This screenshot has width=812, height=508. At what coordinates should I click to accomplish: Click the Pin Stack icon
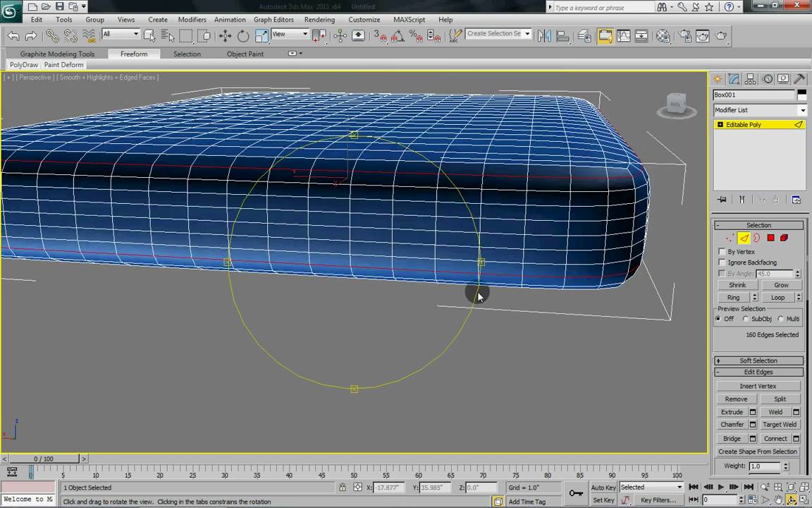click(722, 200)
